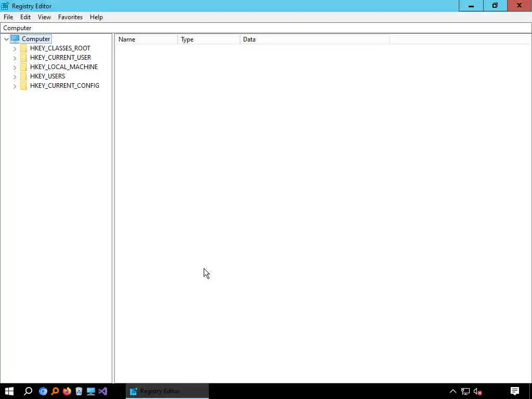Open the Edit menu

(25, 17)
